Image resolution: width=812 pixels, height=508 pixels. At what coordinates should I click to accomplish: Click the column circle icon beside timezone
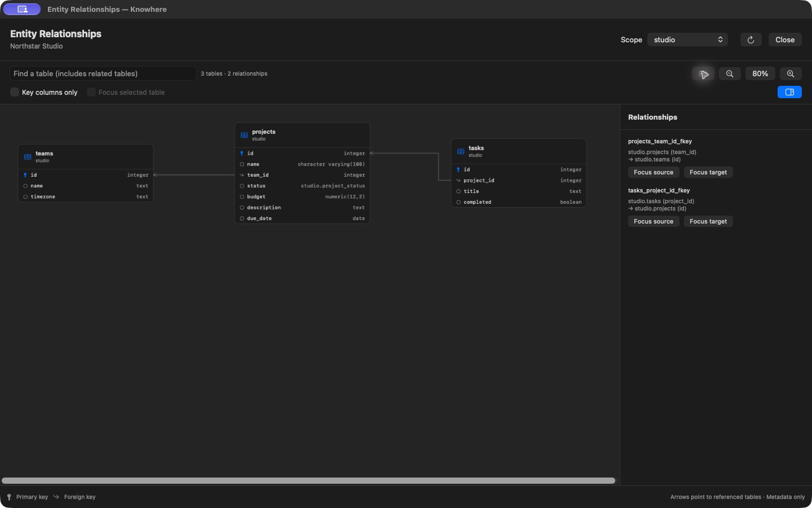tap(25, 197)
